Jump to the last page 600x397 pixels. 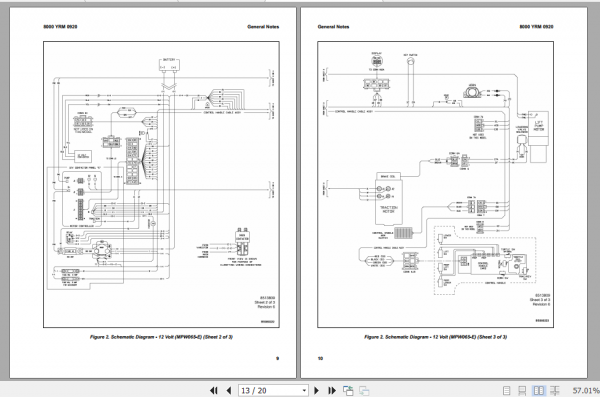coord(332,390)
